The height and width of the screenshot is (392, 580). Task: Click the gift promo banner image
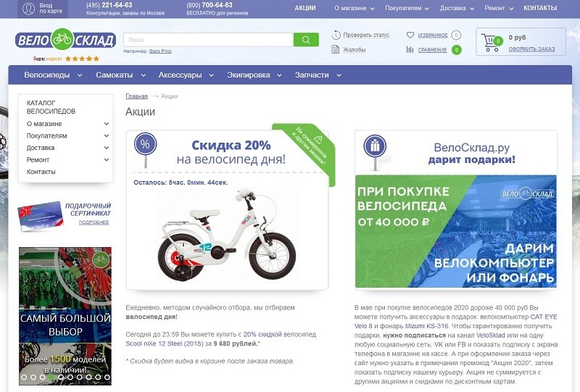pos(456,231)
